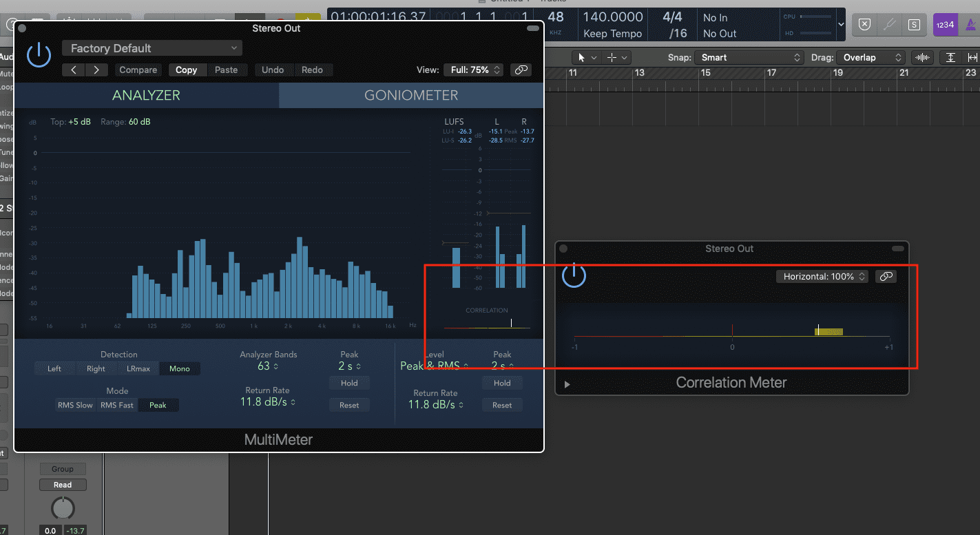Click the Undo button in MultiMeter
This screenshot has height=535, width=980.
click(273, 70)
